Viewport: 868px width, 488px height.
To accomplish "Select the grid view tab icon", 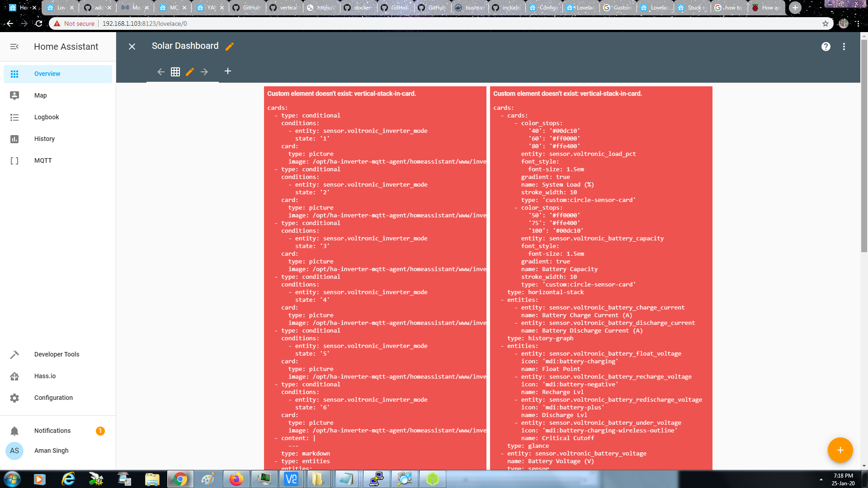I will tap(175, 72).
